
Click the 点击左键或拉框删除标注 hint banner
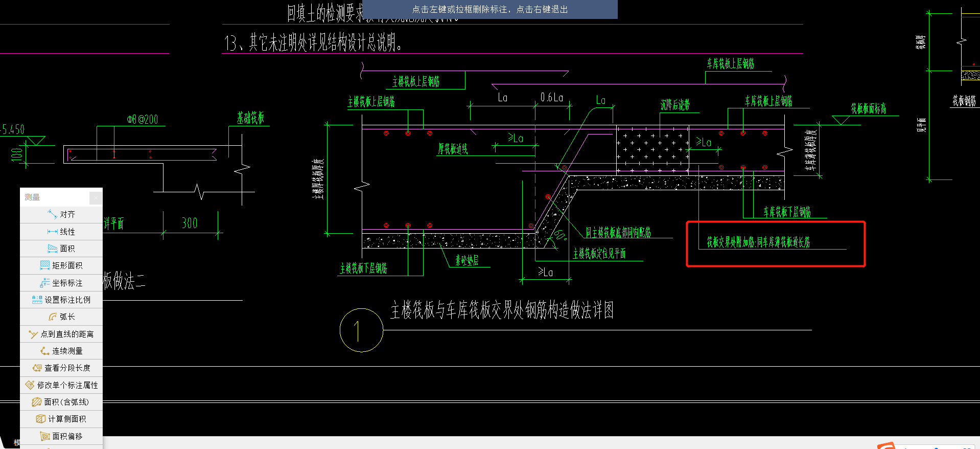coord(490,9)
